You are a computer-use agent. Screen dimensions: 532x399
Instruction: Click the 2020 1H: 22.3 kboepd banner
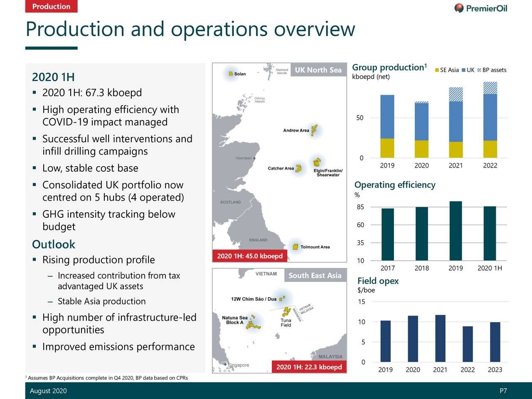pyautogui.click(x=309, y=367)
